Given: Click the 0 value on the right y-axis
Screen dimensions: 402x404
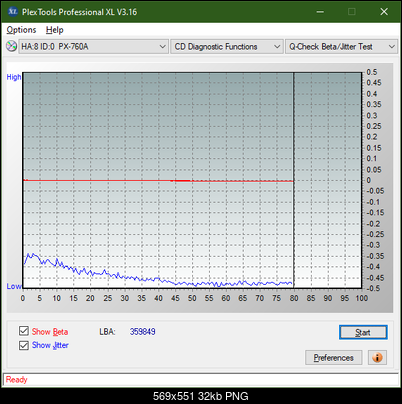Looking at the screenshot, I should tap(369, 180).
